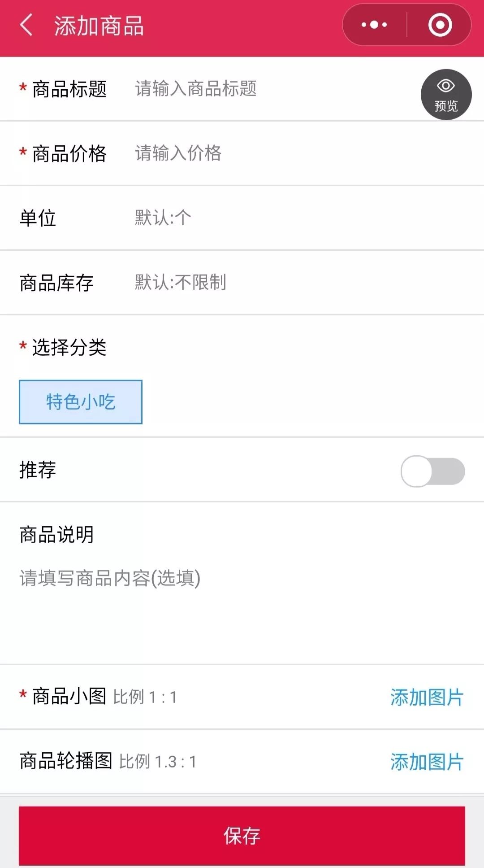The width and height of the screenshot is (484, 868).
Task: Open the three-dot more options menu
Action: 374,25
